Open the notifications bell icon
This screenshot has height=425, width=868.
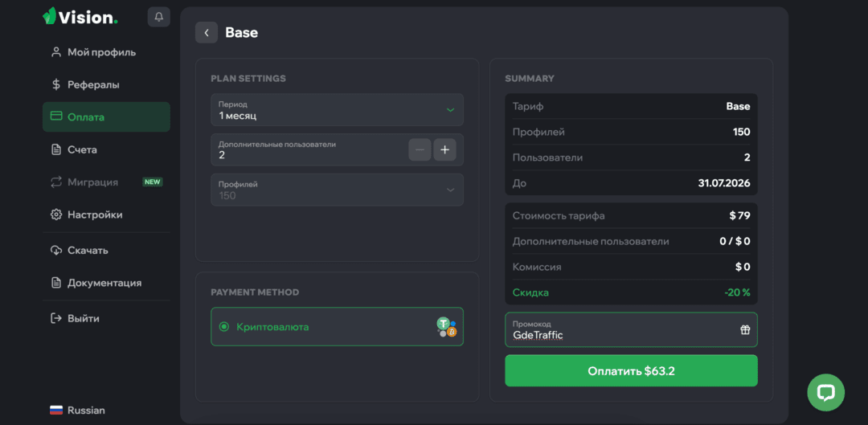[159, 17]
